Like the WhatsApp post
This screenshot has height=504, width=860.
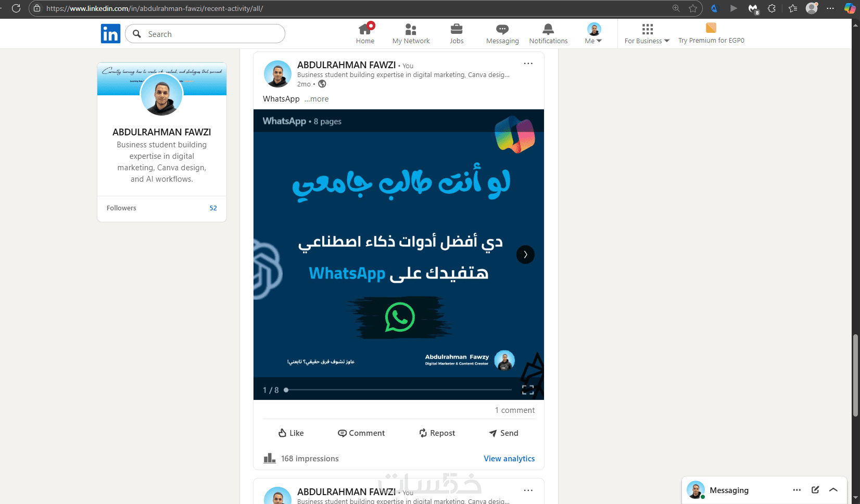click(291, 433)
